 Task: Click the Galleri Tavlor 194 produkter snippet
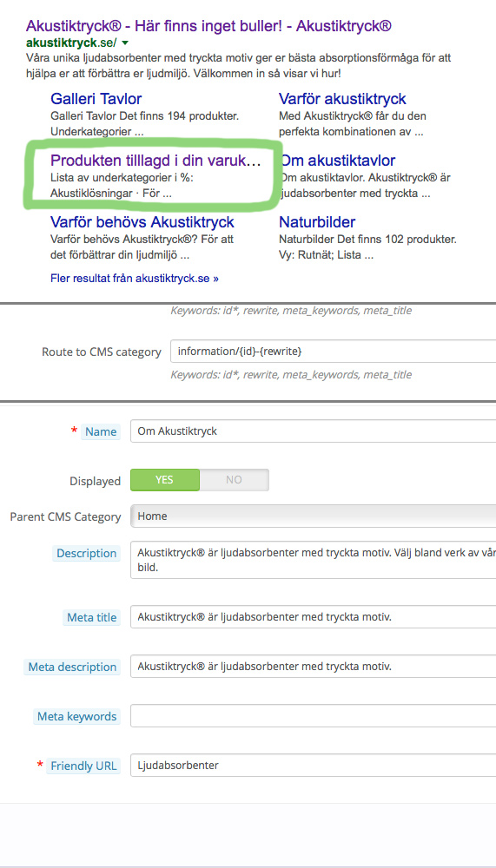coord(144,124)
